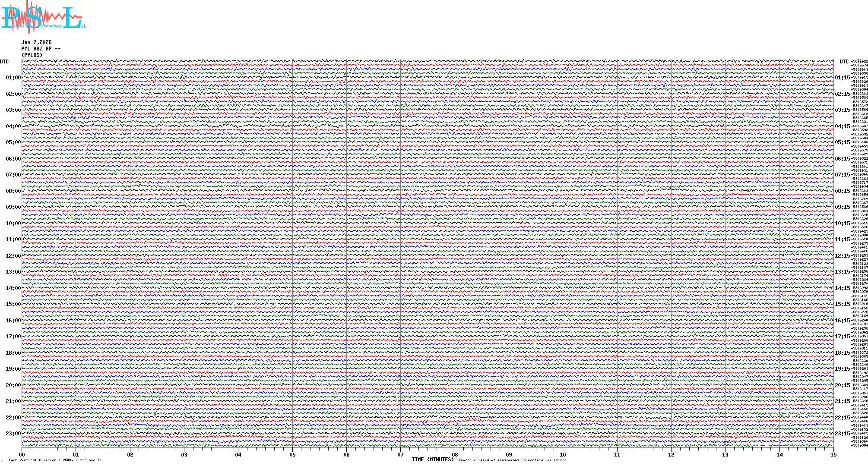Screen dimensions: 868x466
Task: Select the 22:15 label on right axis
Action: (842, 418)
